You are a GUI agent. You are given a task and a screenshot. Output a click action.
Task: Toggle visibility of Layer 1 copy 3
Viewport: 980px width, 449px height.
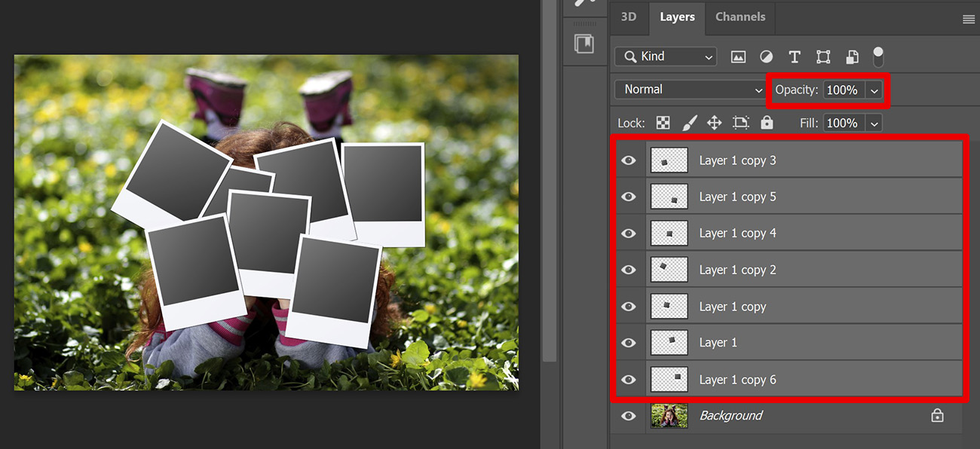pos(628,160)
